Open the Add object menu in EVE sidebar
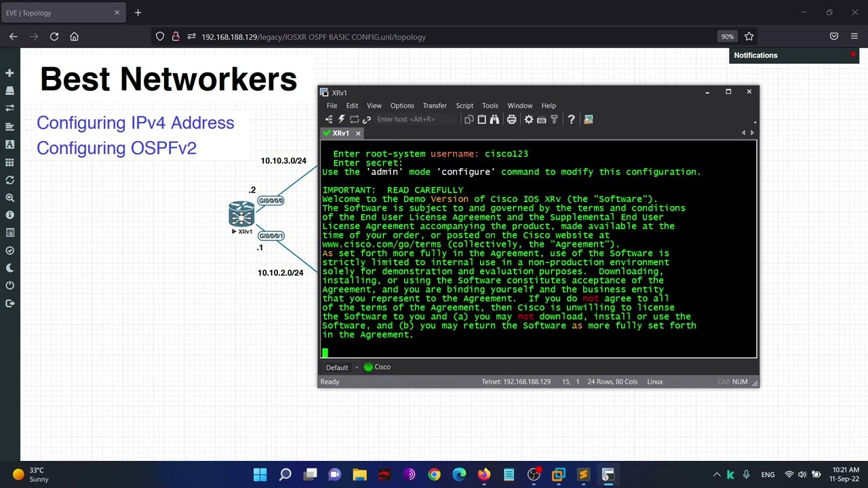Viewport: 868px width, 488px height. coord(9,73)
